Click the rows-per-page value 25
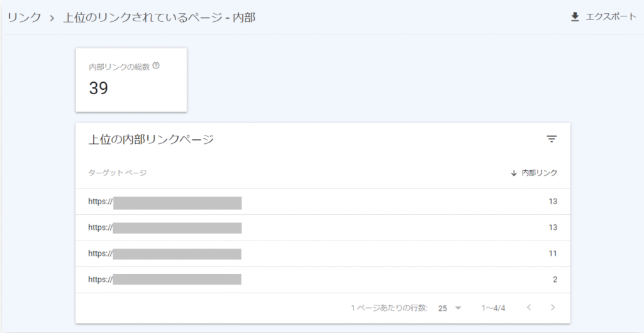This screenshot has height=333, width=644. click(443, 308)
